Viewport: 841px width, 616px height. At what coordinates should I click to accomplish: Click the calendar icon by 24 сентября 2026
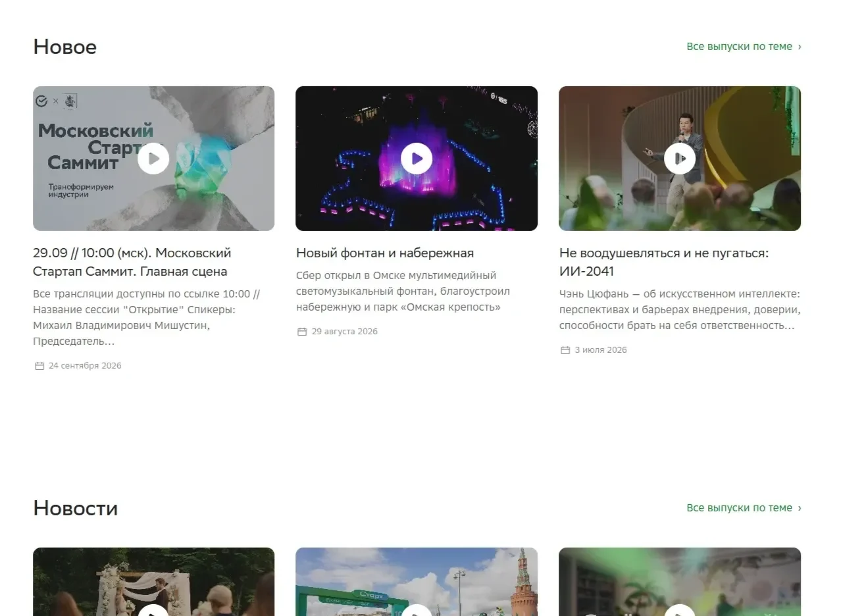(x=39, y=366)
